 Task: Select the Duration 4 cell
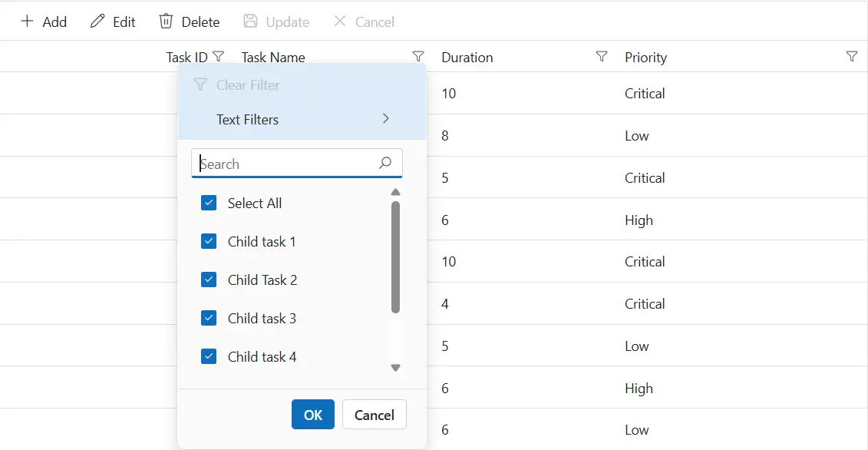point(526,303)
